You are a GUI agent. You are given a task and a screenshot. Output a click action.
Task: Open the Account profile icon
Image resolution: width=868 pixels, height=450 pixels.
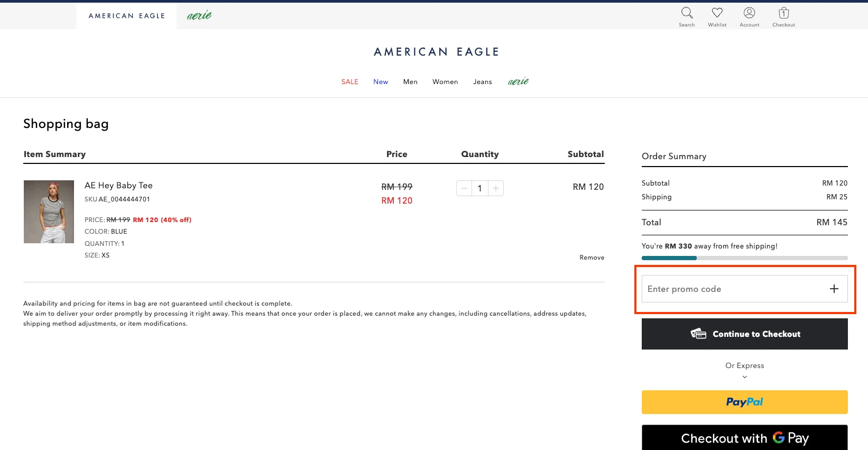click(749, 13)
